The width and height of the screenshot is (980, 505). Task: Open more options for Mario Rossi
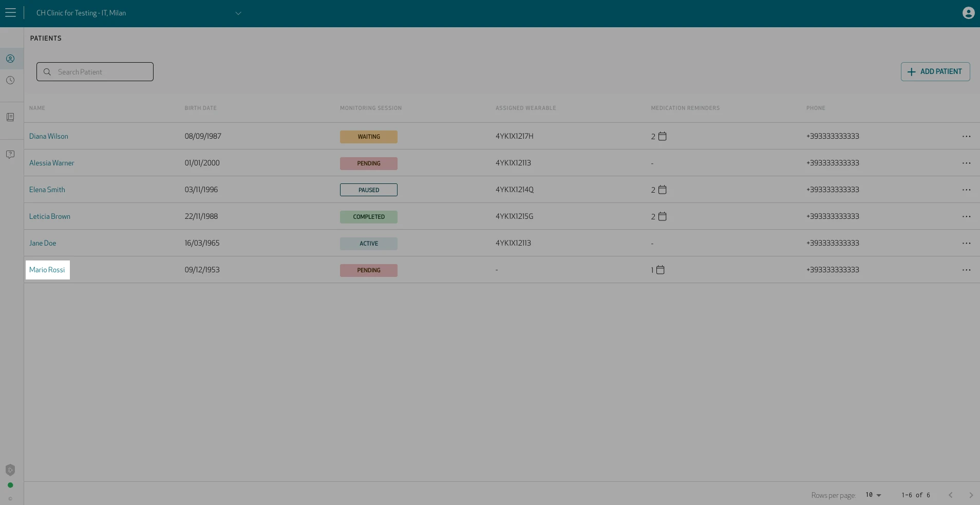(966, 270)
